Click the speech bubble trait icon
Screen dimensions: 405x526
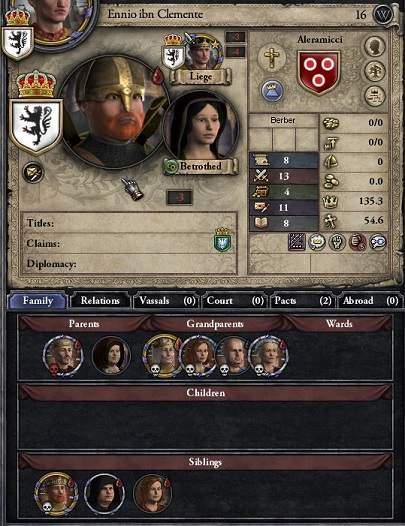tap(378, 242)
